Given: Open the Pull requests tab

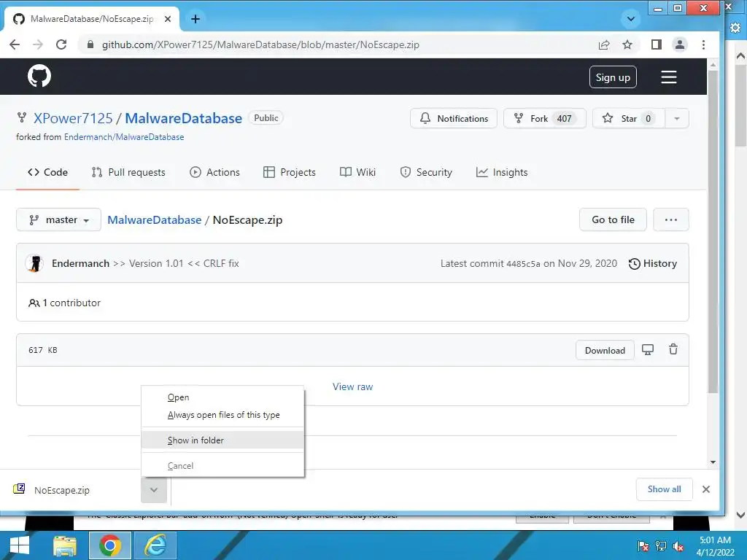Looking at the screenshot, I should [128, 172].
